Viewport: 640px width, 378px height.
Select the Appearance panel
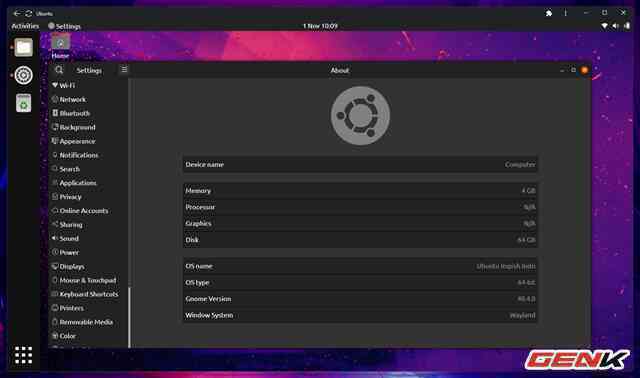[x=89, y=141]
